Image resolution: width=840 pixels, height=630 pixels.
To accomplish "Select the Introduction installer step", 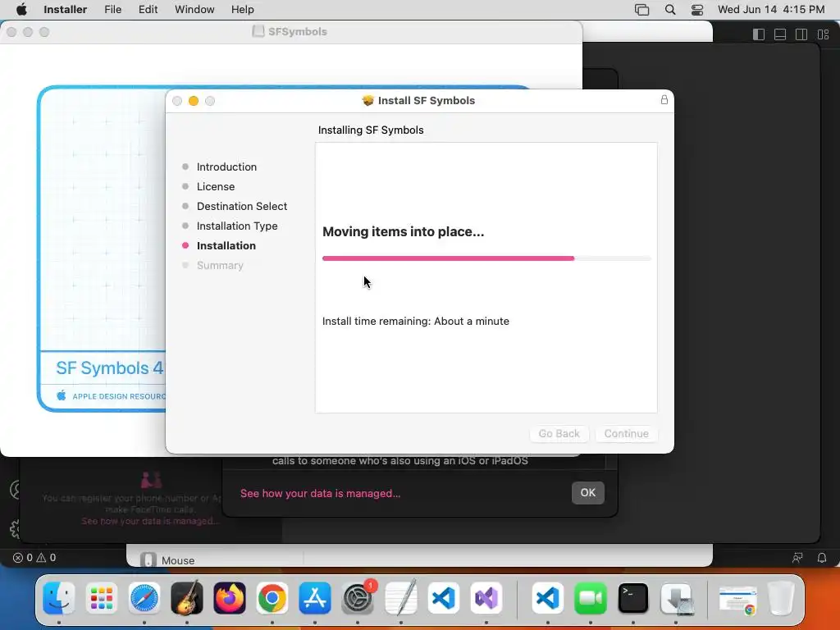I will (x=226, y=167).
